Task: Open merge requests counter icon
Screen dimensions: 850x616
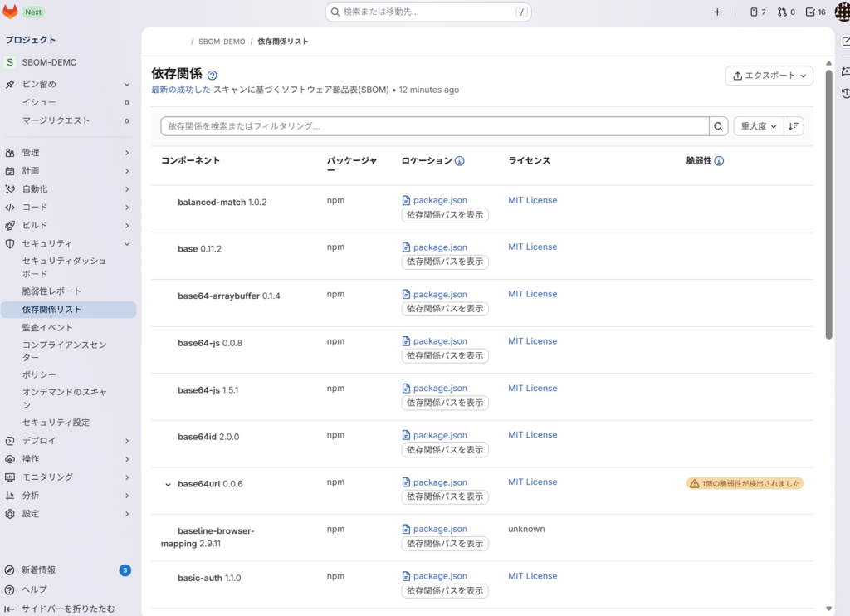Action: coord(785,12)
